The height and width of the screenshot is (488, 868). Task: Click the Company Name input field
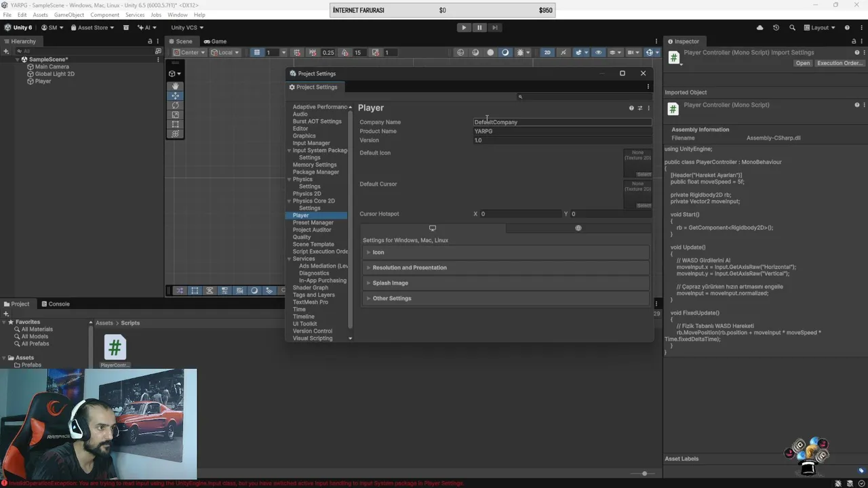click(562, 122)
